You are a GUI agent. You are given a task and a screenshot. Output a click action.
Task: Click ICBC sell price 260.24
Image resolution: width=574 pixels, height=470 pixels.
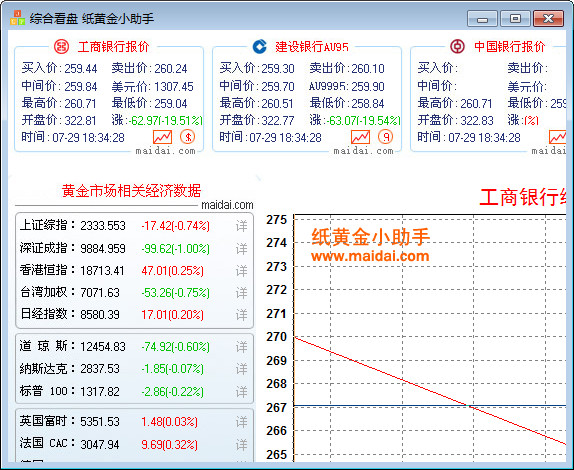point(171,68)
